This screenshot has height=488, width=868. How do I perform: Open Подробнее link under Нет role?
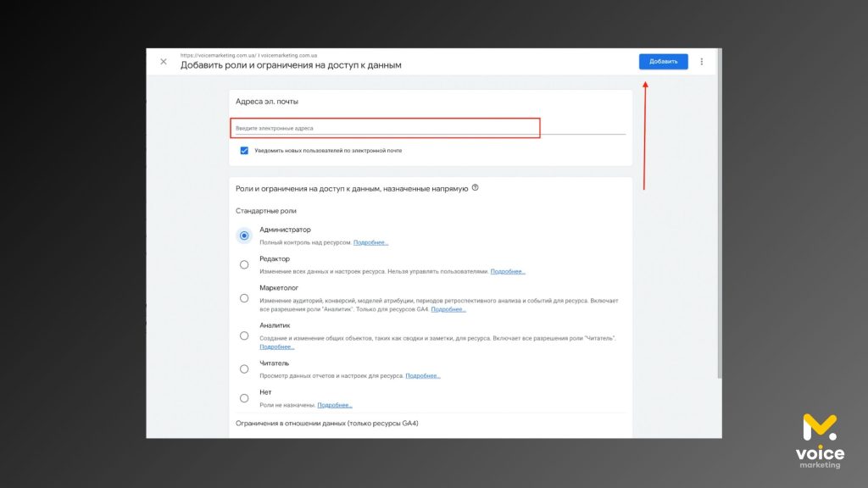coord(335,405)
